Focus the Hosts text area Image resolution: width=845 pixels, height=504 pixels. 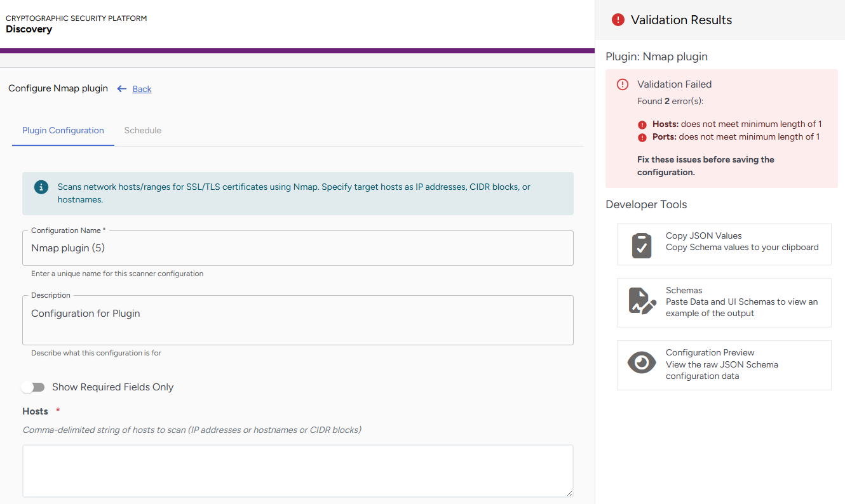pos(297,470)
